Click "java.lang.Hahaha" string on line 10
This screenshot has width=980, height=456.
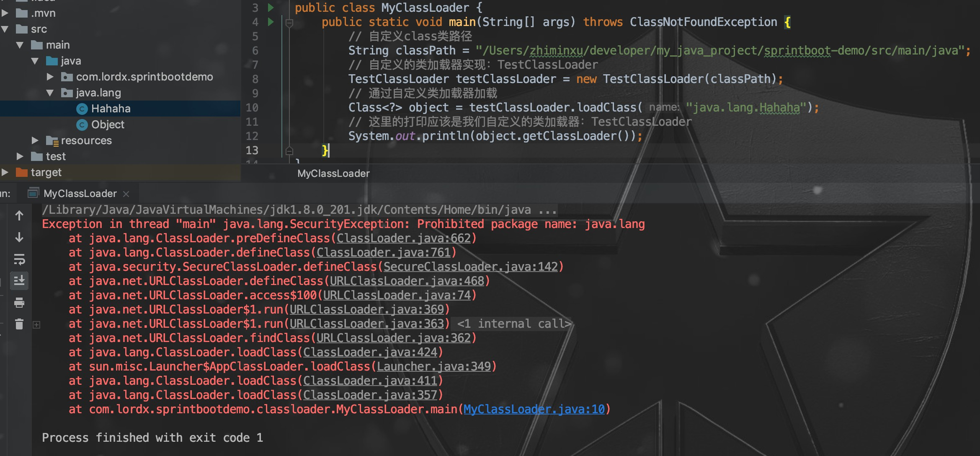[x=746, y=108]
